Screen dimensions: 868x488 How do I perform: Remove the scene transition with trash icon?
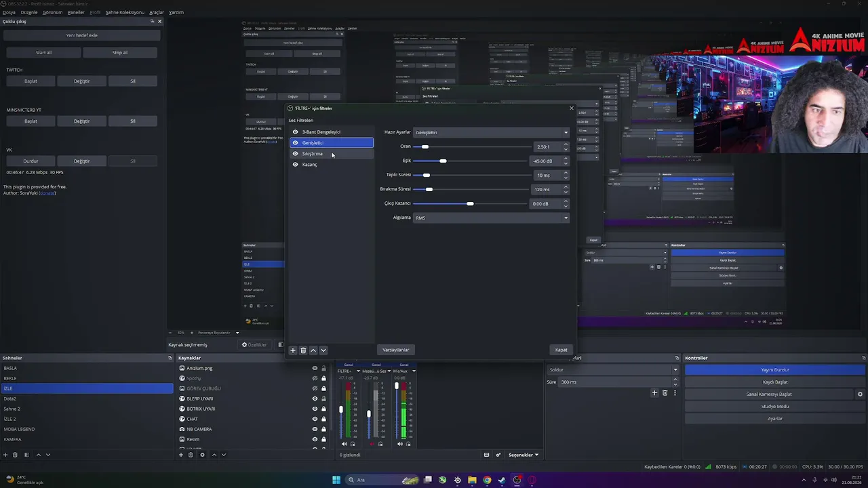(x=665, y=393)
